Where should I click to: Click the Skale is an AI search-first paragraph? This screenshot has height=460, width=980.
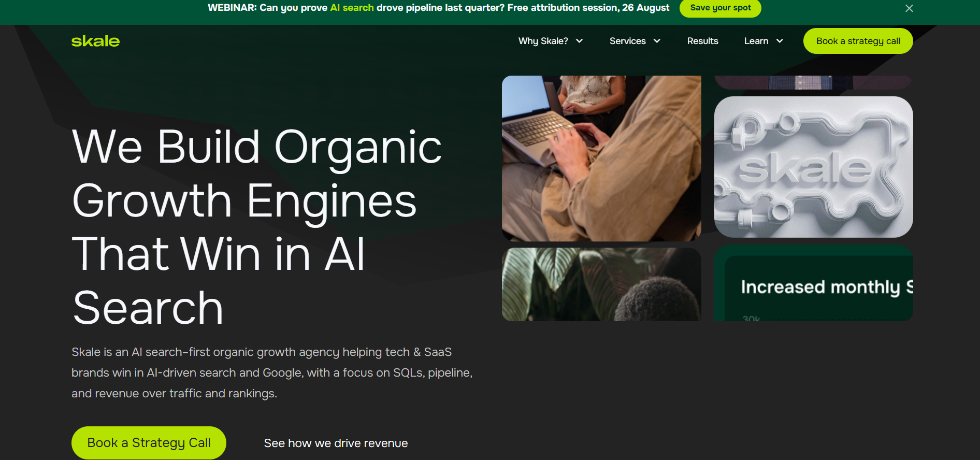[x=272, y=372]
